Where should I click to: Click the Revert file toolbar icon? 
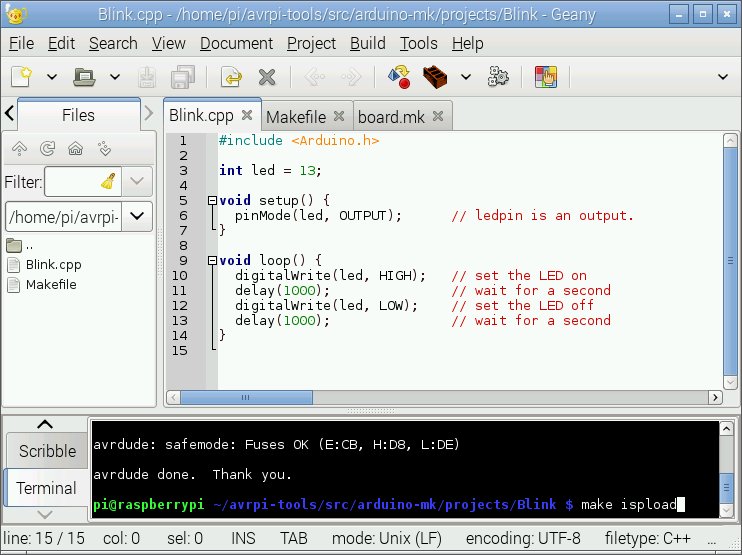231,76
